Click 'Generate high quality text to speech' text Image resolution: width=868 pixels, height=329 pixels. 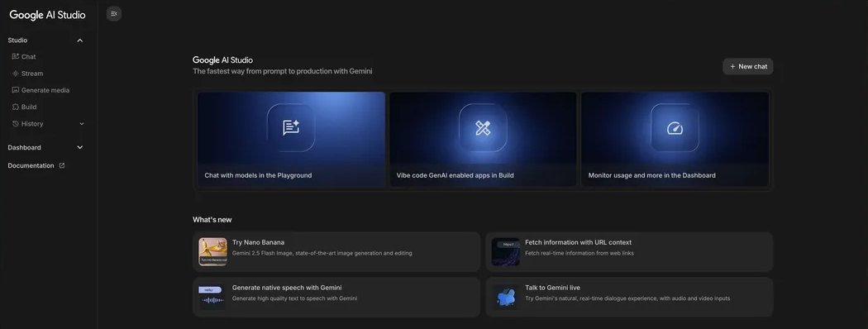tap(294, 298)
